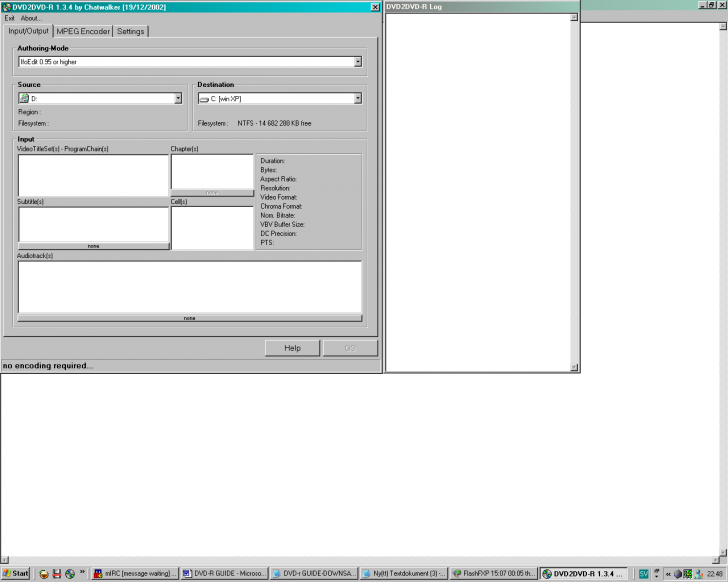Expand the Authoring-Mode dropdown
Image resolution: width=728 pixels, height=582 pixels.
point(358,62)
